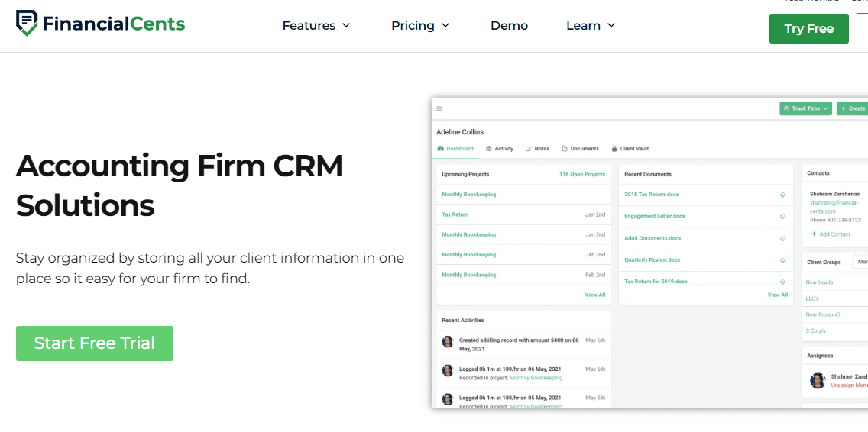Click the Documents tab page icon
Image resolution: width=868 pixels, height=432 pixels.
click(x=565, y=149)
